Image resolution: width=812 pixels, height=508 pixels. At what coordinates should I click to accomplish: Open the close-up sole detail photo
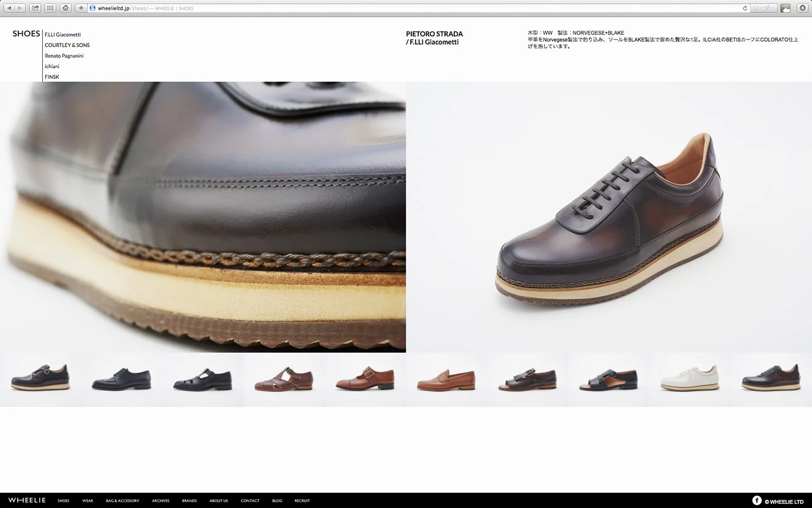click(203, 217)
